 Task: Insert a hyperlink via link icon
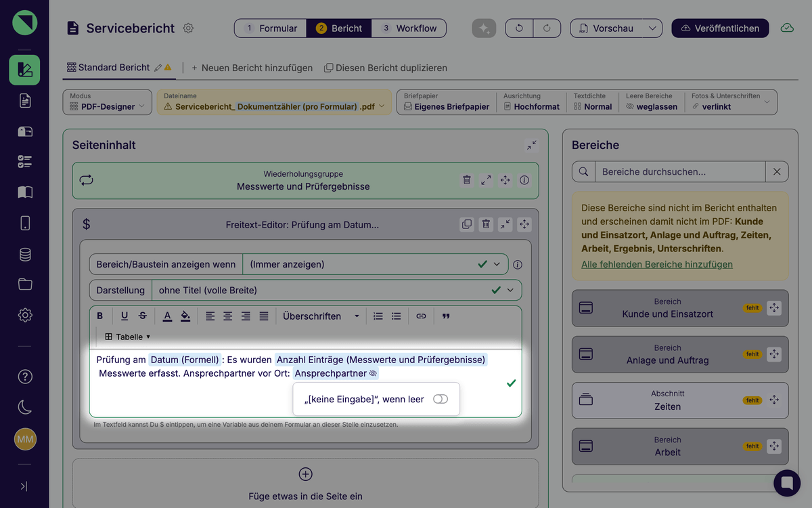(421, 316)
